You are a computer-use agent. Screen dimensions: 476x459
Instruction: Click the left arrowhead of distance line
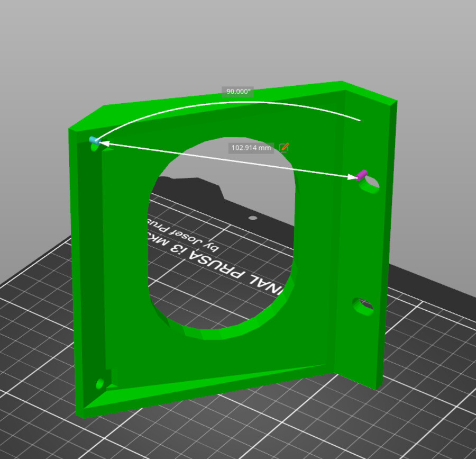click(x=103, y=142)
